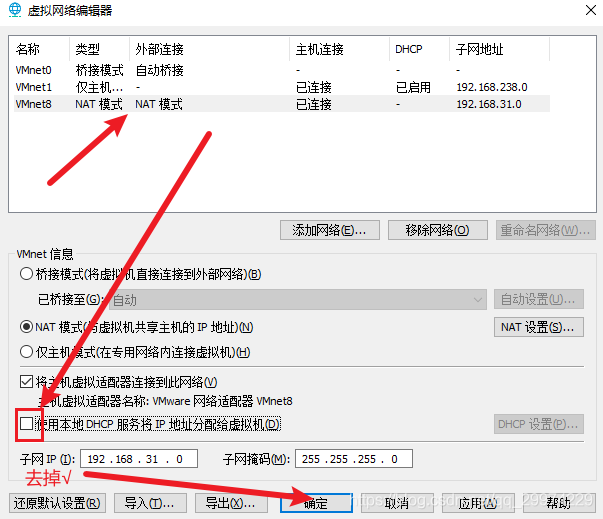Click 仅主机 type cell of VMnet1
Screen dimensions: 603x519
[100, 87]
